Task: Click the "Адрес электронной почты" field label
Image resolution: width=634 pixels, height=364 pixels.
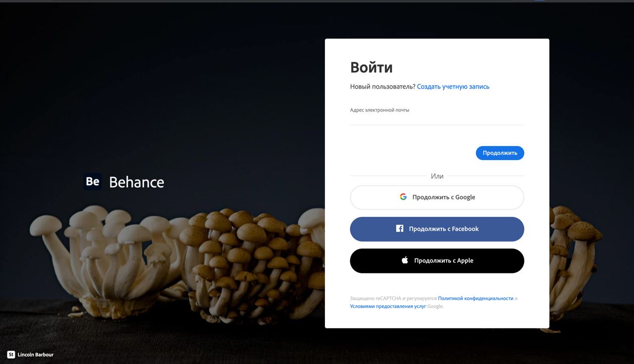Action: 379,110
